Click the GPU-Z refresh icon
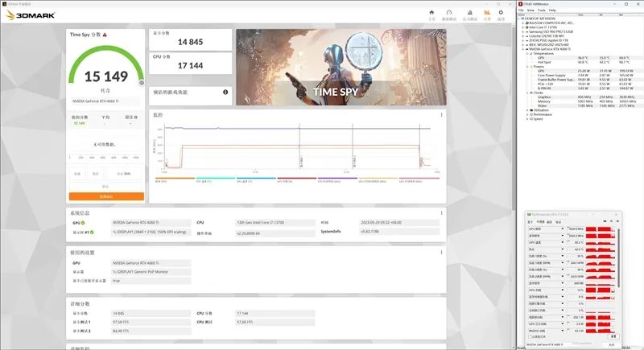Viewport: 644px width, 350px height. coord(611,221)
